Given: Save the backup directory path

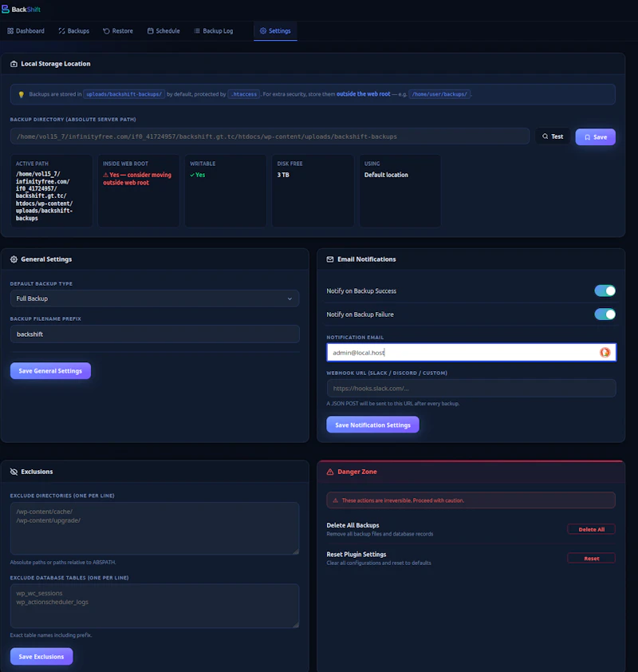Looking at the screenshot, I should tap(595, 136).
